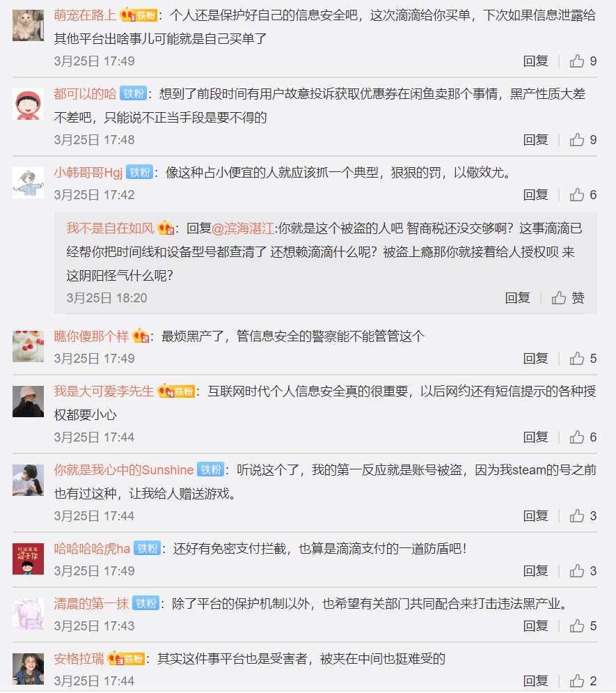Screen dimensions: 616x693
Task: Open 安格拉瑞's user profile link
Action: (x=79, y=659)
